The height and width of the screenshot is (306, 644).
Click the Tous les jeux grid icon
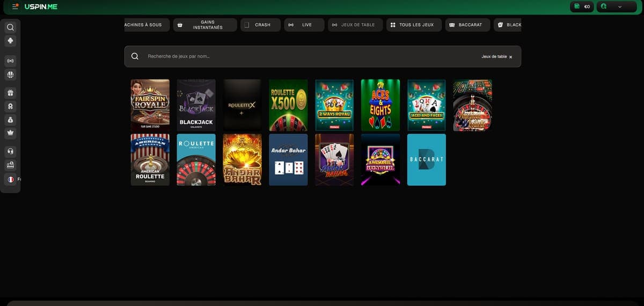tap(393, 25)
